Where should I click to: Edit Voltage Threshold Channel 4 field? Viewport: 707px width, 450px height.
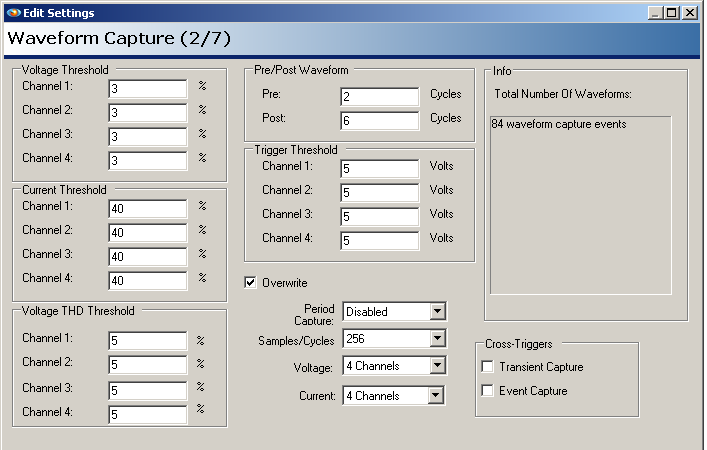[147, 161]
